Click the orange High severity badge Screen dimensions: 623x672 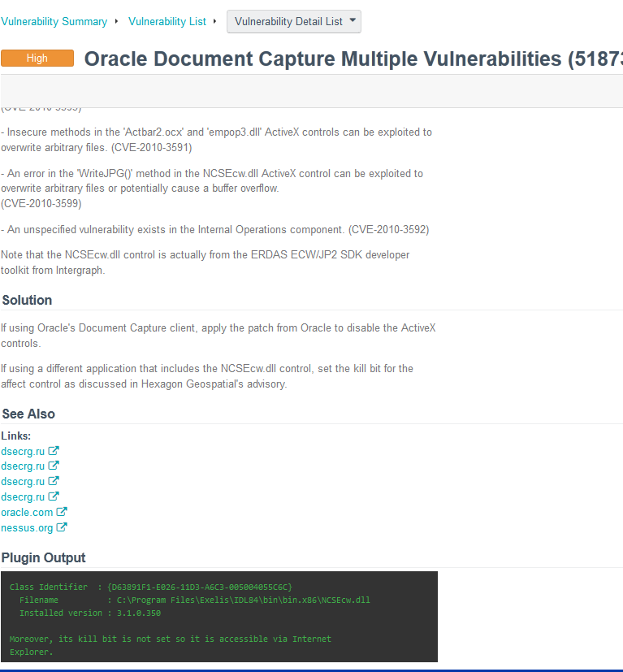(x=37, y=59)
